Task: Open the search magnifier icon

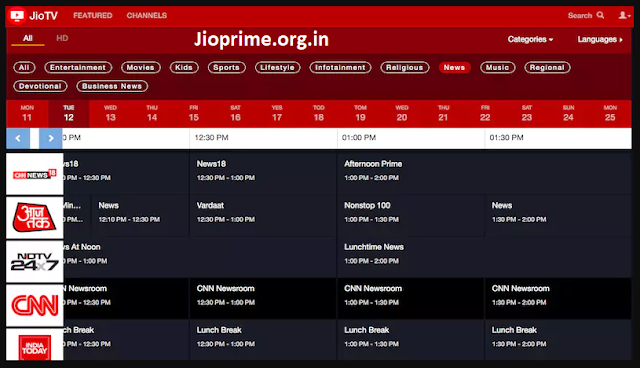Action: (x=600, y=15)
